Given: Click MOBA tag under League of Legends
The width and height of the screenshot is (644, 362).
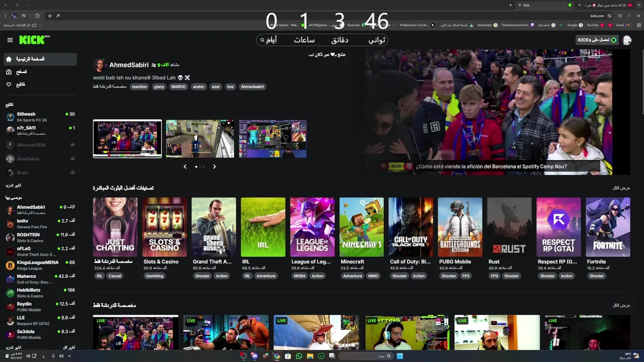Looking at the screenshot, I should point(299,276).
